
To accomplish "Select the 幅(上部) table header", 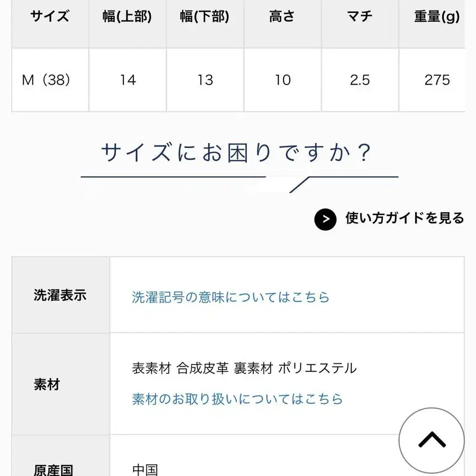I will click(x=127, y=17).
